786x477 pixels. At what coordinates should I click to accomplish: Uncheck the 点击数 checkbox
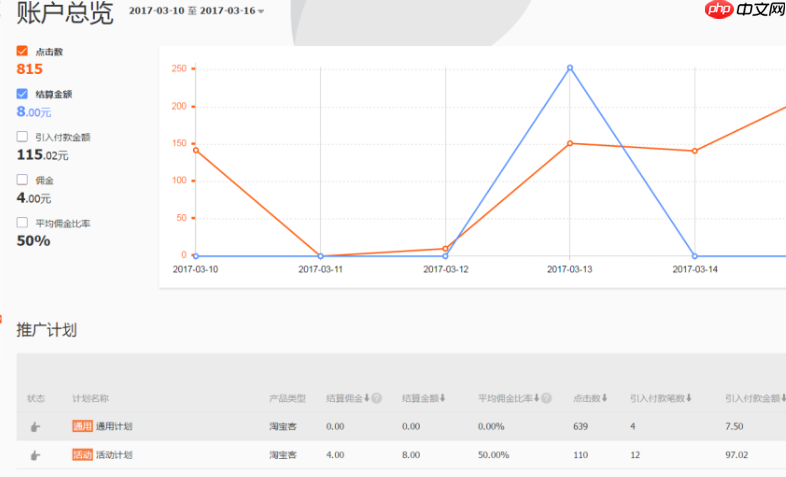[x=22, y=51]
